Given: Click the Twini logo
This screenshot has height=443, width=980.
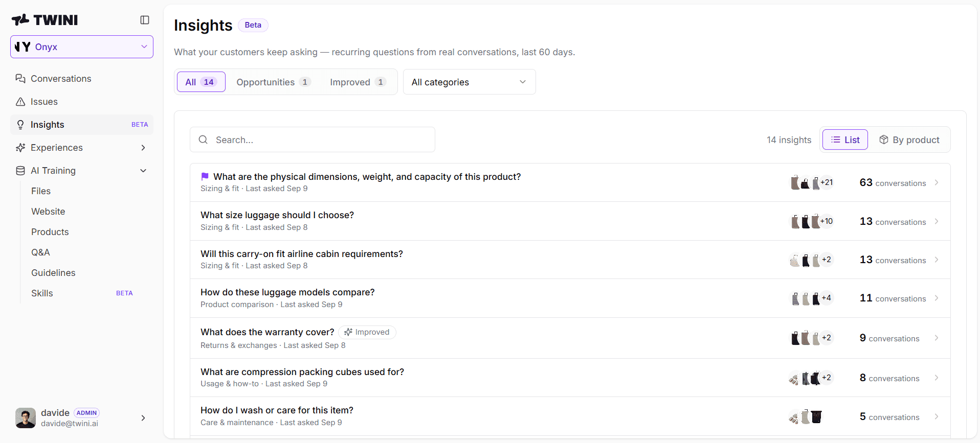Looking at the screenshot, I should pyautogui.click(x=45, y=20).
